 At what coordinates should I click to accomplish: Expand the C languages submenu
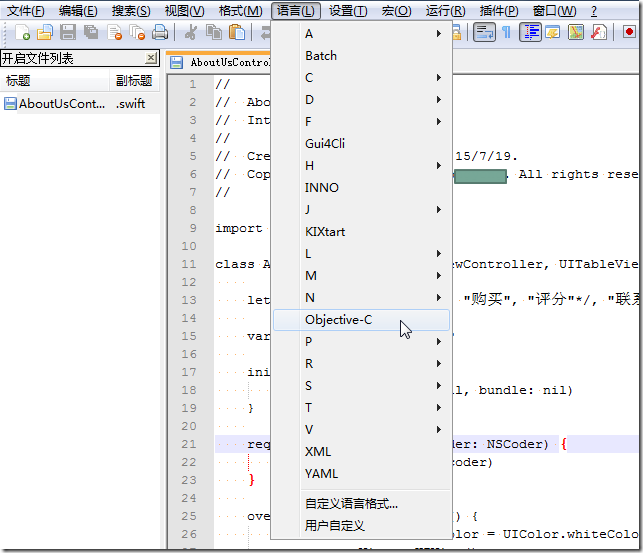coord(361,77)
